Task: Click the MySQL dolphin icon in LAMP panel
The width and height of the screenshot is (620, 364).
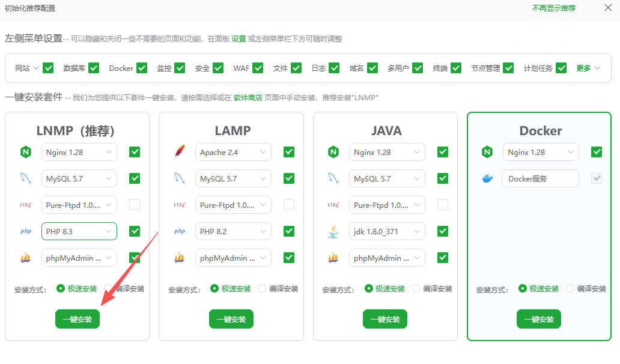Action: click(179, 178)
